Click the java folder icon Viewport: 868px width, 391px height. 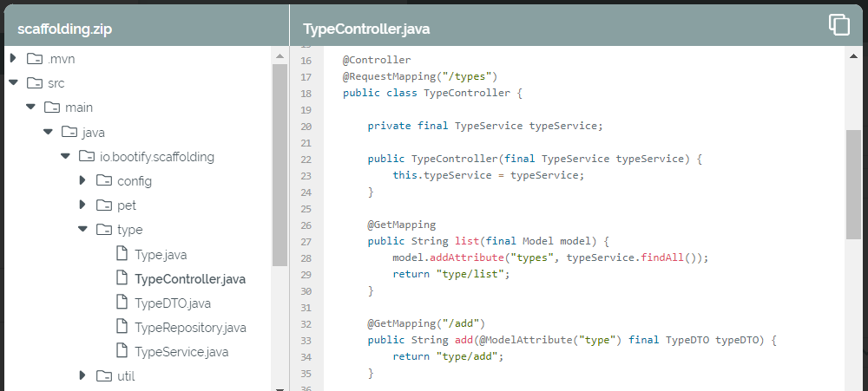pos(69,132)
